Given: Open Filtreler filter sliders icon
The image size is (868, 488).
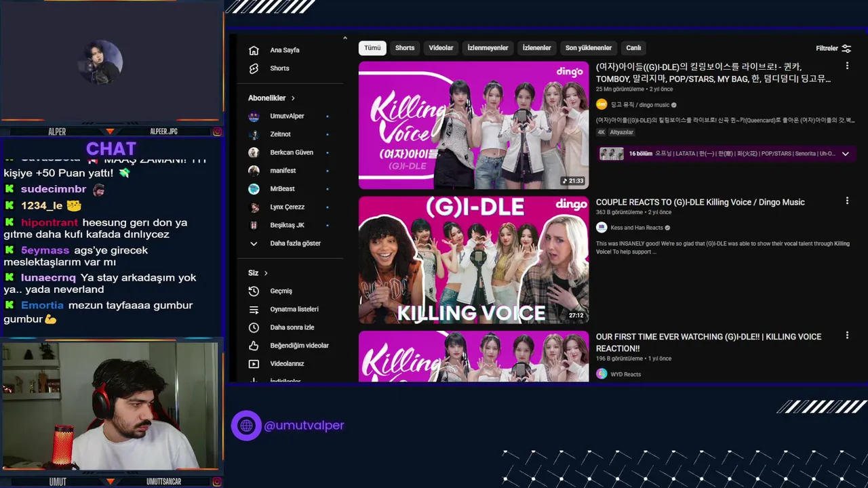Looking at the screenshot, I should [x=846, y=48].
